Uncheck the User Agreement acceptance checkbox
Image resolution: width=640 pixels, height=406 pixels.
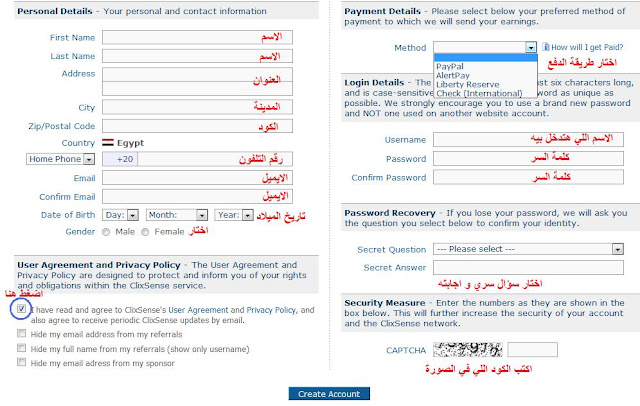pos(22,311)
